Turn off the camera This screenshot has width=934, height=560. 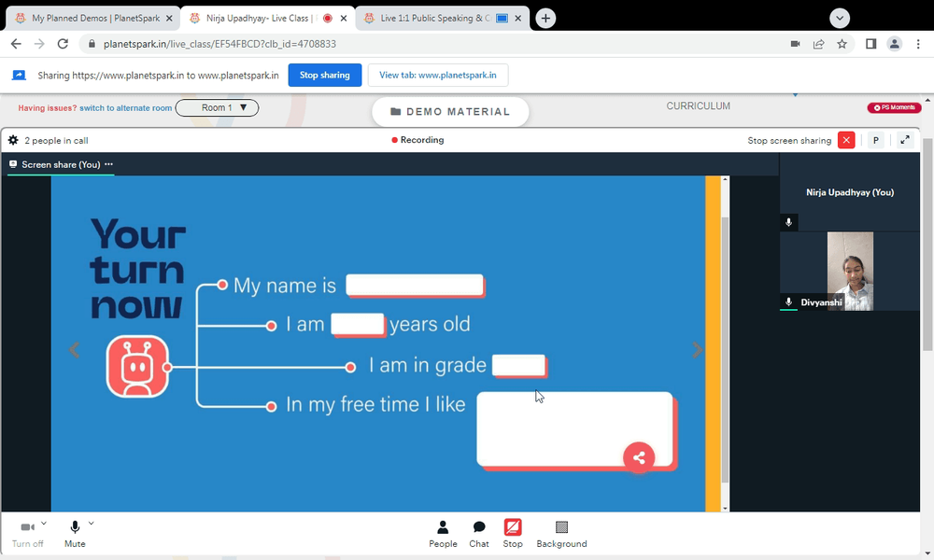[27, 534]
